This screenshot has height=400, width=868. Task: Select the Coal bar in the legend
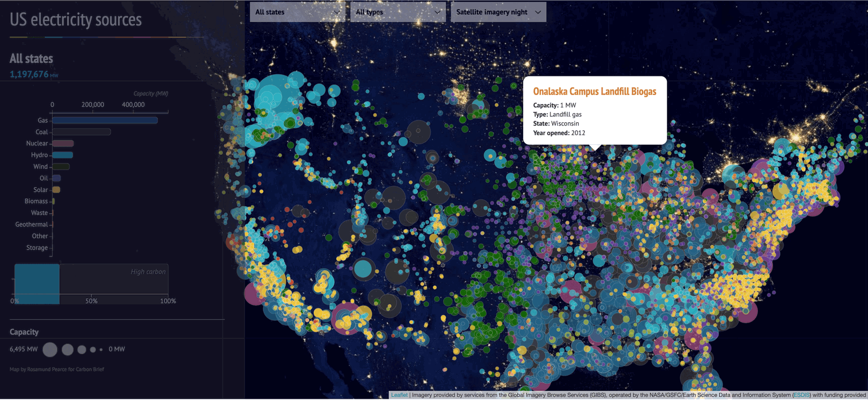click(x=81, y=131)
